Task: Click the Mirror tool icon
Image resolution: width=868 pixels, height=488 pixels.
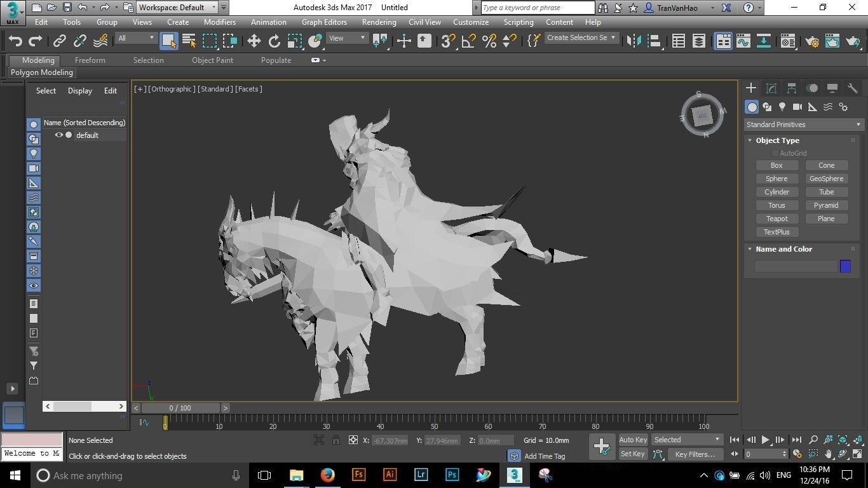Action: [634, 41]
